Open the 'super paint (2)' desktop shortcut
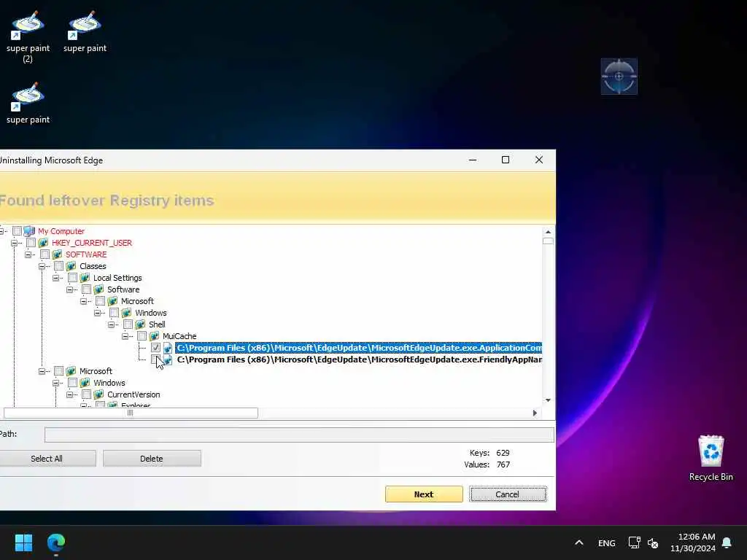The height and width of the screenshot is (560, 747). coord(28,37)
